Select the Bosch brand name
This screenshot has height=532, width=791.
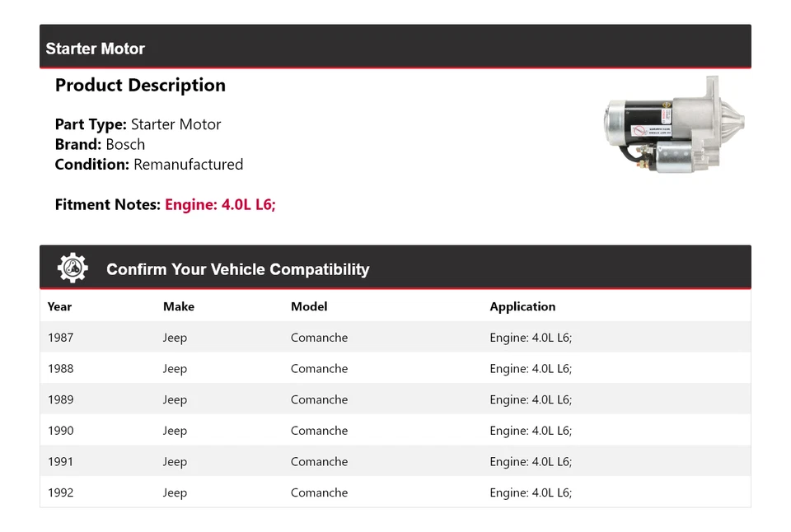[x=125, y=144]
